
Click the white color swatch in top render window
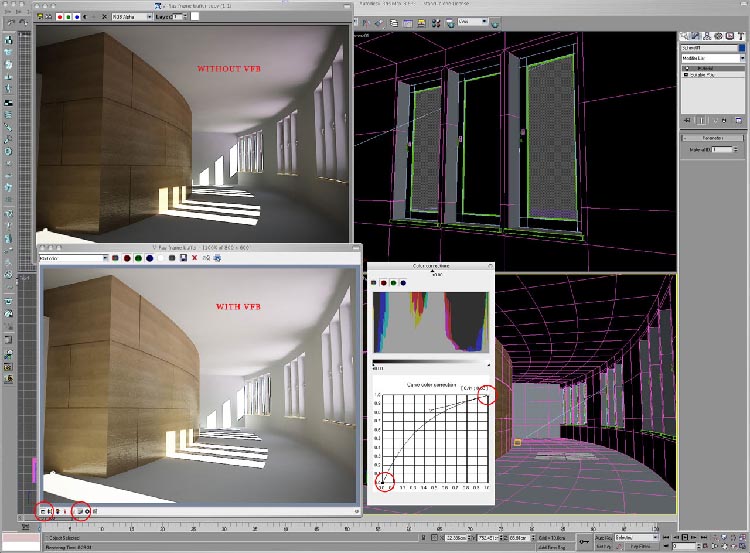[x=195, y=16]
